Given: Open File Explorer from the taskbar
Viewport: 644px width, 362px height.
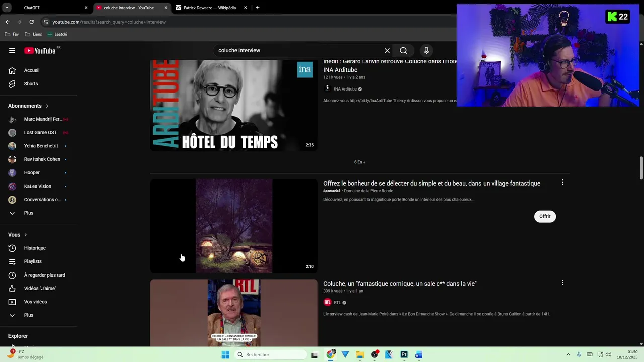Looking at the screenshot, I should point(360,355).
